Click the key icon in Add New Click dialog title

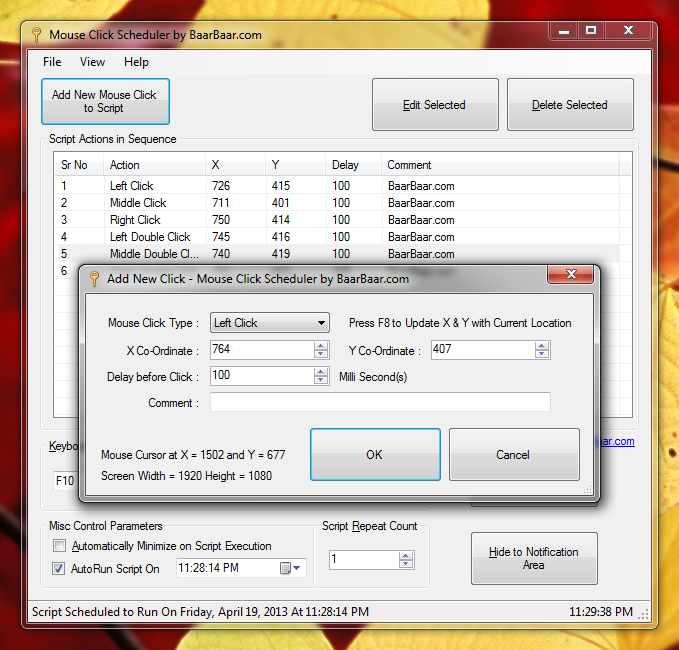94,278
